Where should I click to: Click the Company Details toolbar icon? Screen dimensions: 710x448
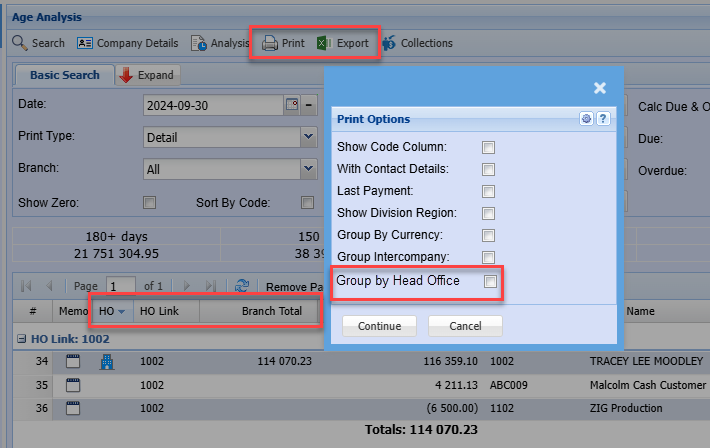click(x=85, y=43)
